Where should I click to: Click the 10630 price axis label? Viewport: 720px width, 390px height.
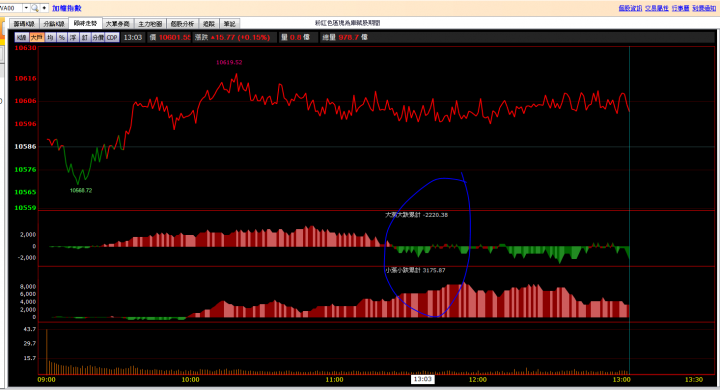click(x=25, y=48)
